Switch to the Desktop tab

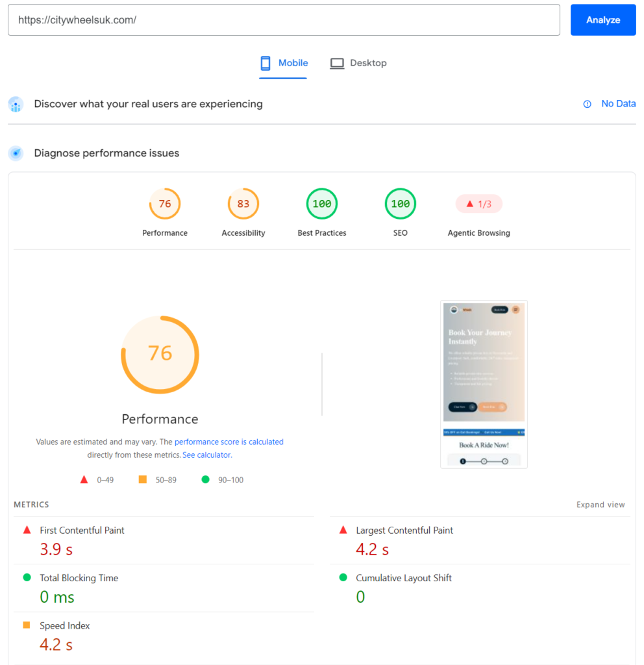358,63
